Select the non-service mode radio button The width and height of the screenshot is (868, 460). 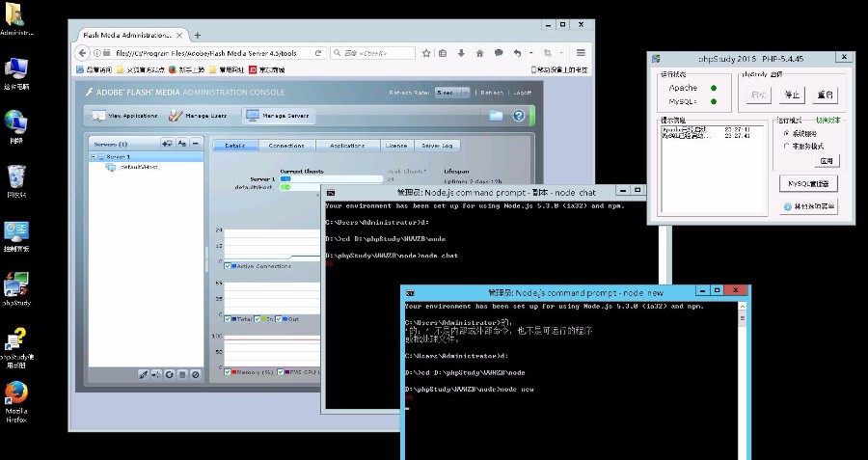(786, 146)
